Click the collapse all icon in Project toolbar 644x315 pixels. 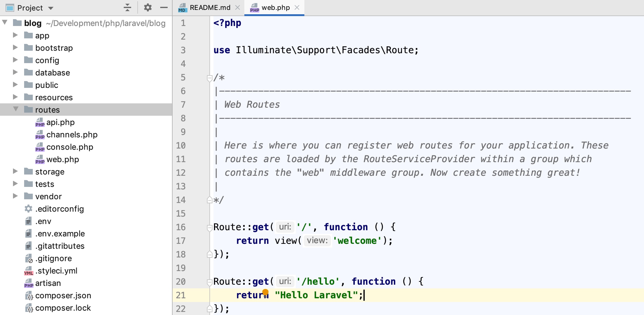[x=127, y=7]
